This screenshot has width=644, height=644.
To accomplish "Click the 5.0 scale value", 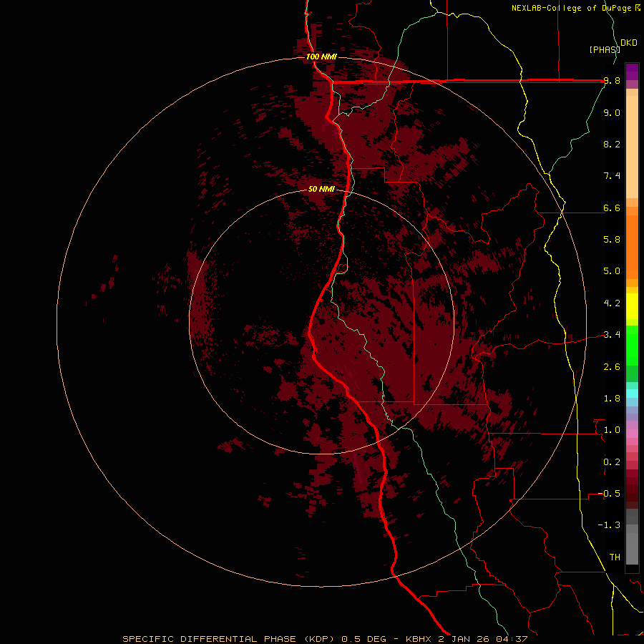I will 612,271.
